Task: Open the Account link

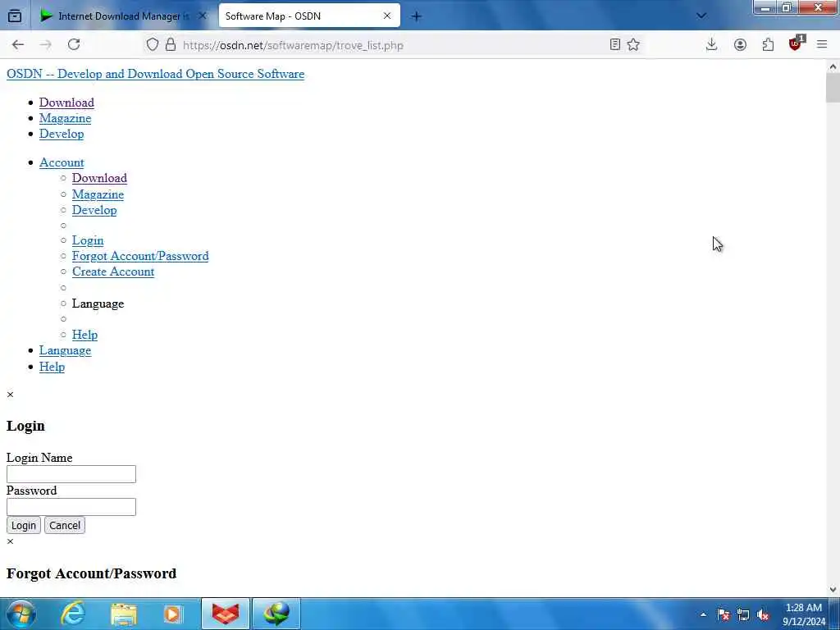Action: click(x=62, y=162)
